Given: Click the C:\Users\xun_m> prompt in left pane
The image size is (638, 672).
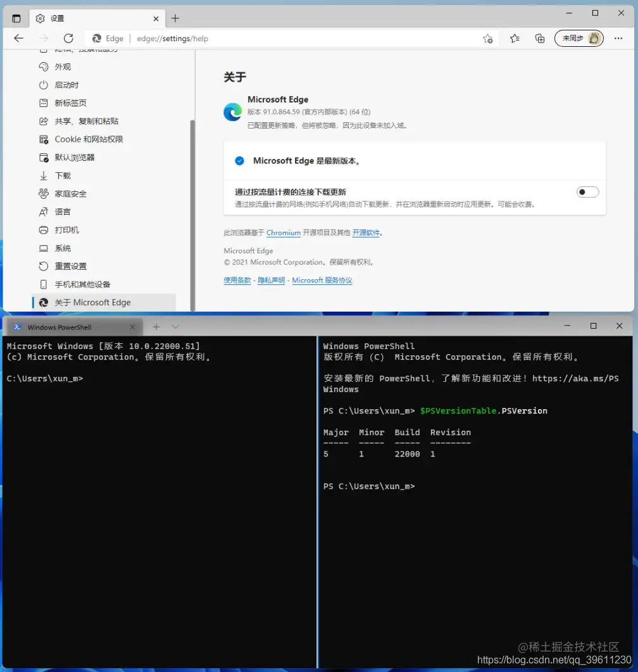Looking at the screenshot, I should (45, 378).
